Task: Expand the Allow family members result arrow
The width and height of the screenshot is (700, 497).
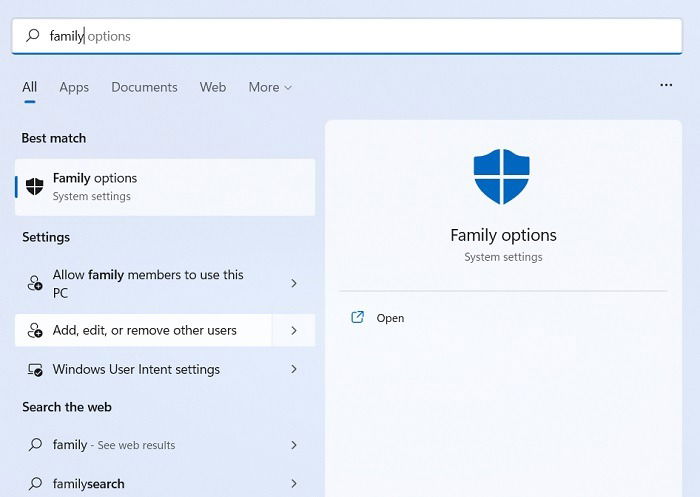Action: pos(294,283)
